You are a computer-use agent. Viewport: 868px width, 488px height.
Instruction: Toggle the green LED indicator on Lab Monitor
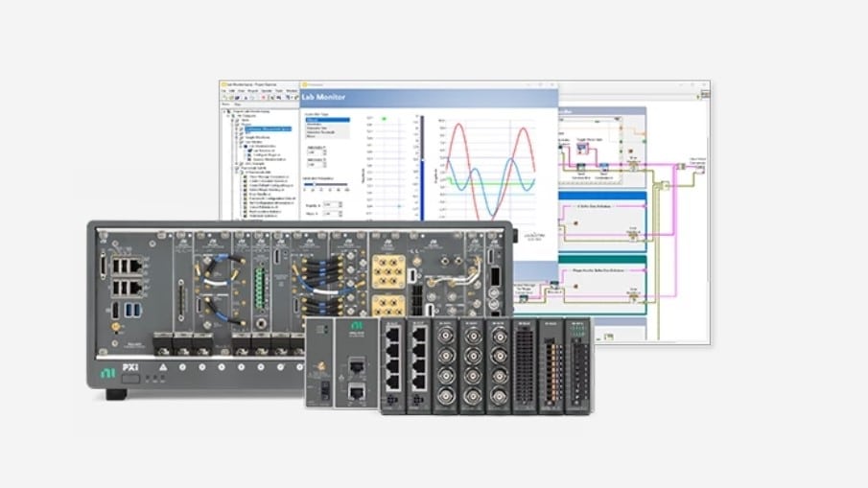click(x=382, y=118)
